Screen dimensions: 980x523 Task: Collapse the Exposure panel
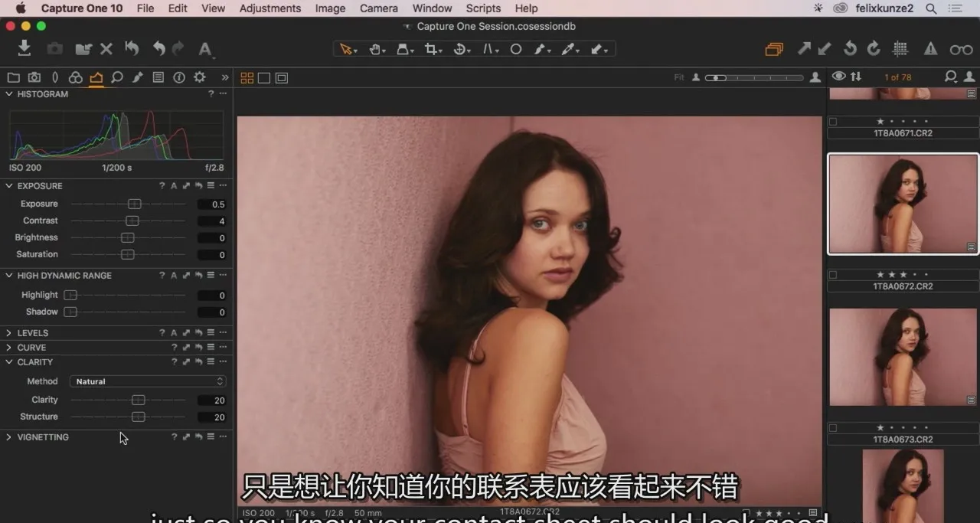pos(8,186)
